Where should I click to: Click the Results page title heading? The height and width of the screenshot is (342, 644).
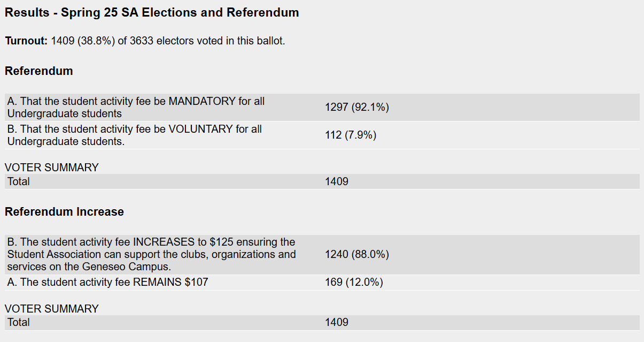[x=152, y=13]
